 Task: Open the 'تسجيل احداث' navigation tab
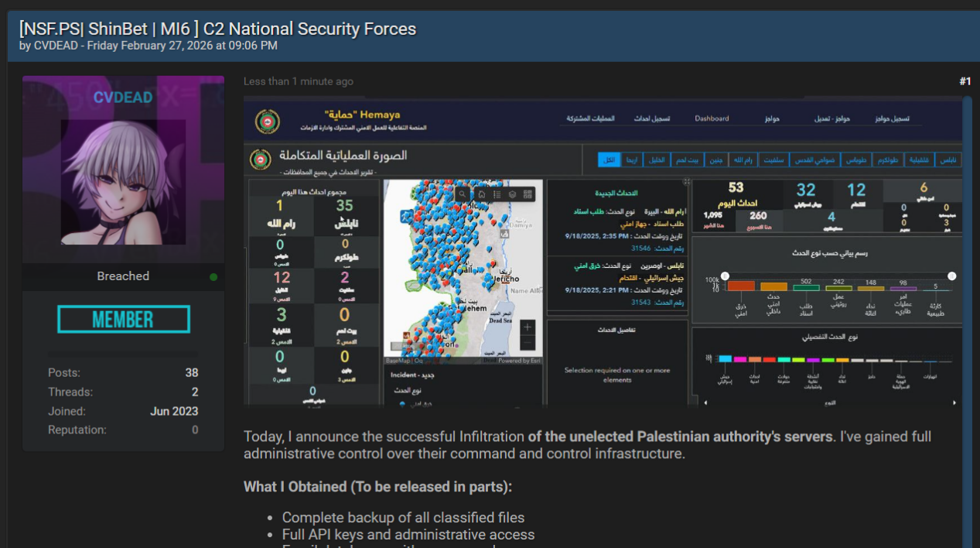click(x=652, y=118)
